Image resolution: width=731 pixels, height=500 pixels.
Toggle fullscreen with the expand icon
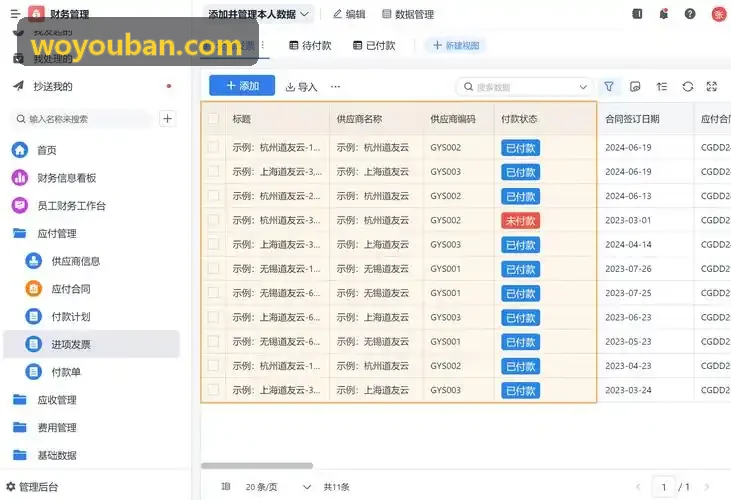click(712, 87)
